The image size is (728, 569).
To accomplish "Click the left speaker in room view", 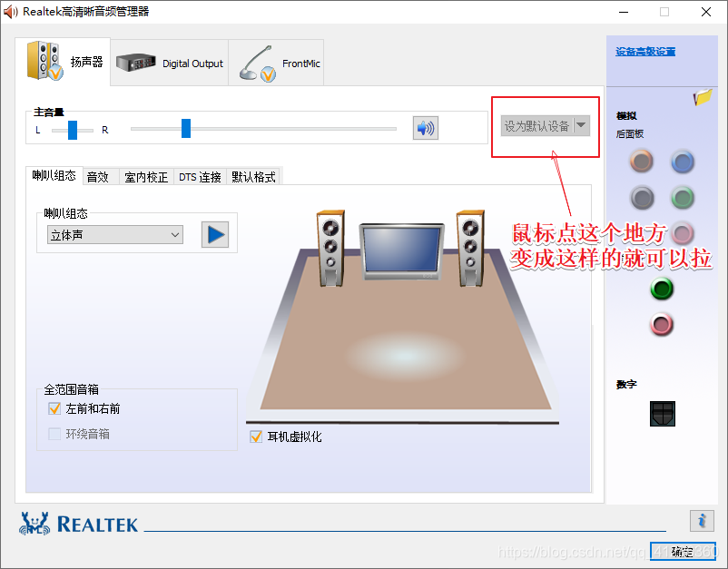I will coord(330,249).
